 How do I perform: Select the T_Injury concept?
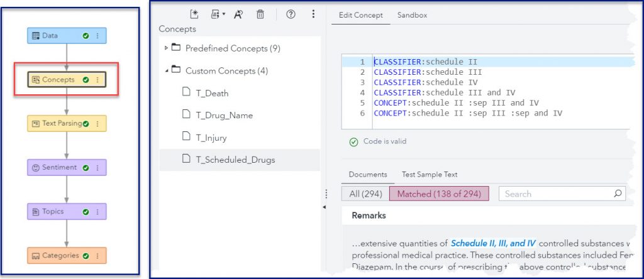[x=211, y=138]
